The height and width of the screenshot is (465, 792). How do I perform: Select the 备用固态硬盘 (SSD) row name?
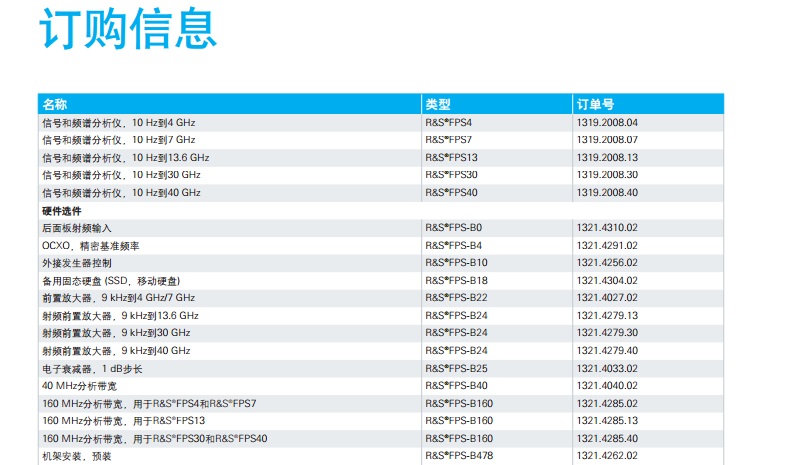coord(110,280)
